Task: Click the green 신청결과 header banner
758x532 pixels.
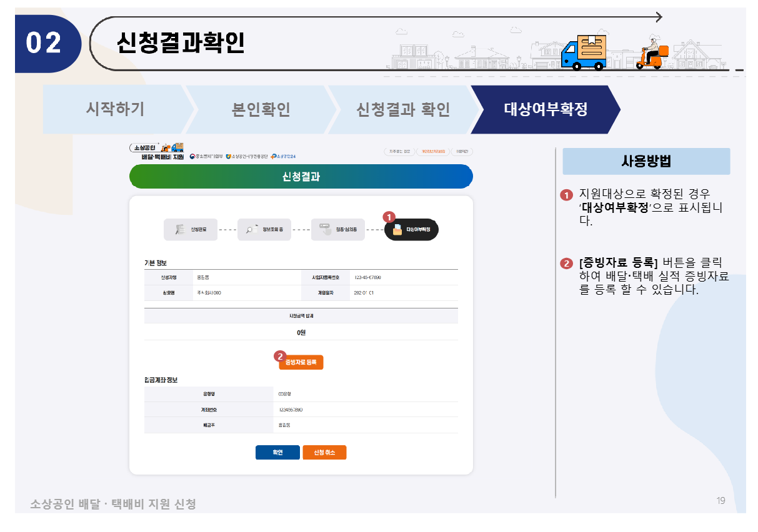Action: click(301, 176)
